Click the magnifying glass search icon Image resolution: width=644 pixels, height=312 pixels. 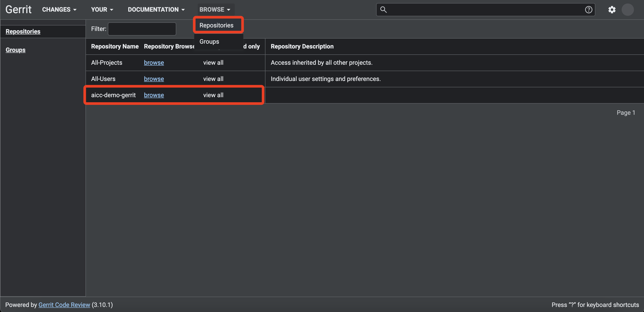383,10
